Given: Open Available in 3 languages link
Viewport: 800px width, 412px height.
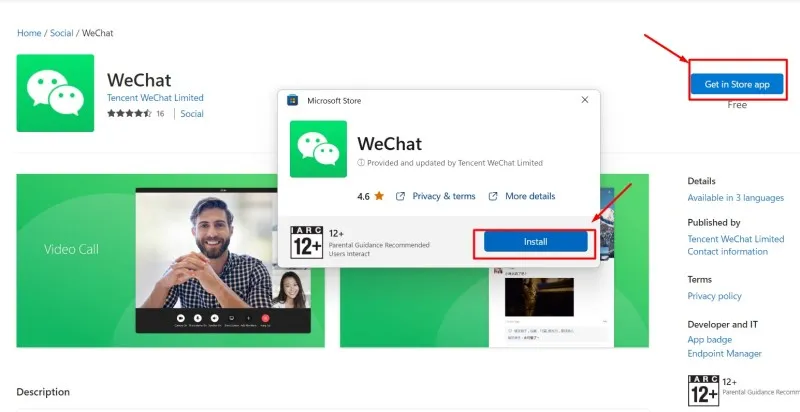Looking at the screenshot, I should pos(735,197).
